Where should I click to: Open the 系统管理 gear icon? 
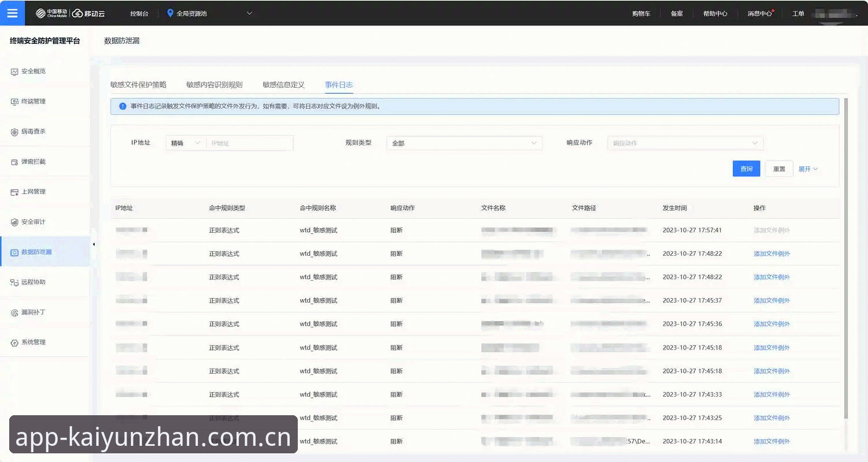[14, 342]
